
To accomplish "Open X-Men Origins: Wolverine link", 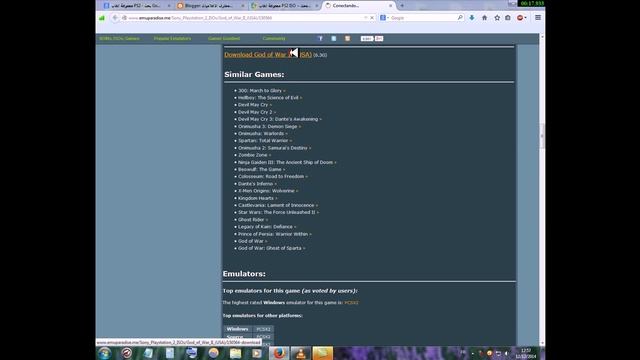I will coord(266,191).
